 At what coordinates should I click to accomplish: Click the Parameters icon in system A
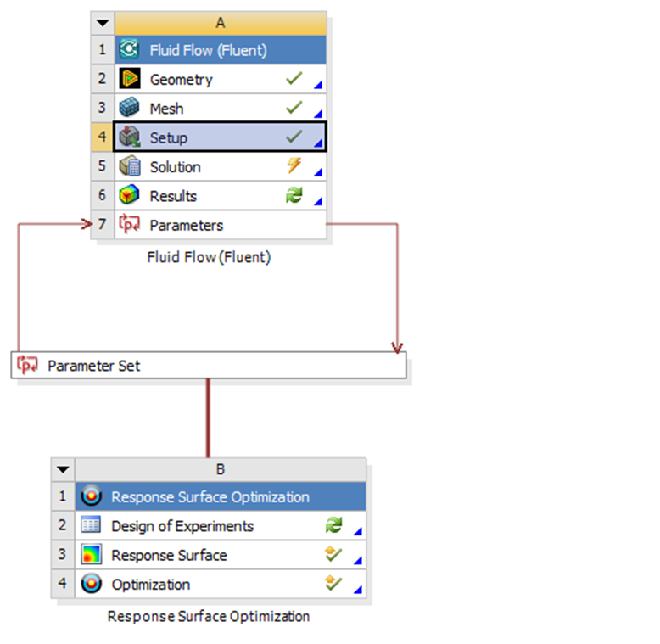pyautogui.click(x=129, y=224)
